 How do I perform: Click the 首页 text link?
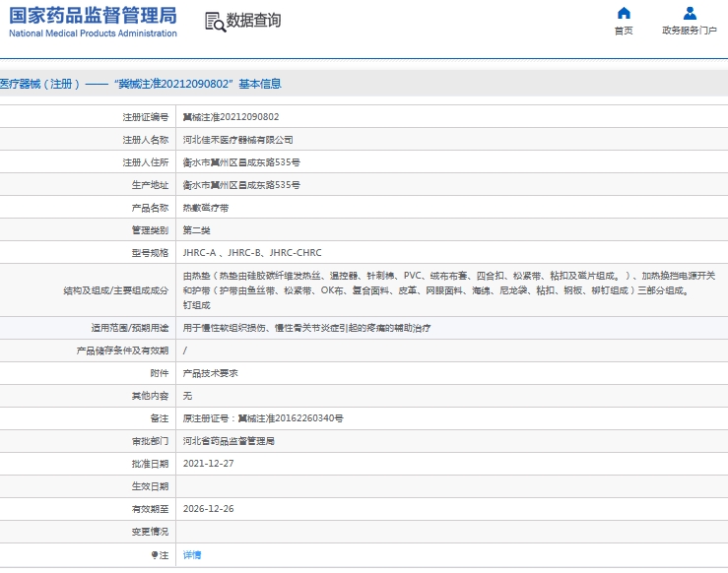coord(624,31)
